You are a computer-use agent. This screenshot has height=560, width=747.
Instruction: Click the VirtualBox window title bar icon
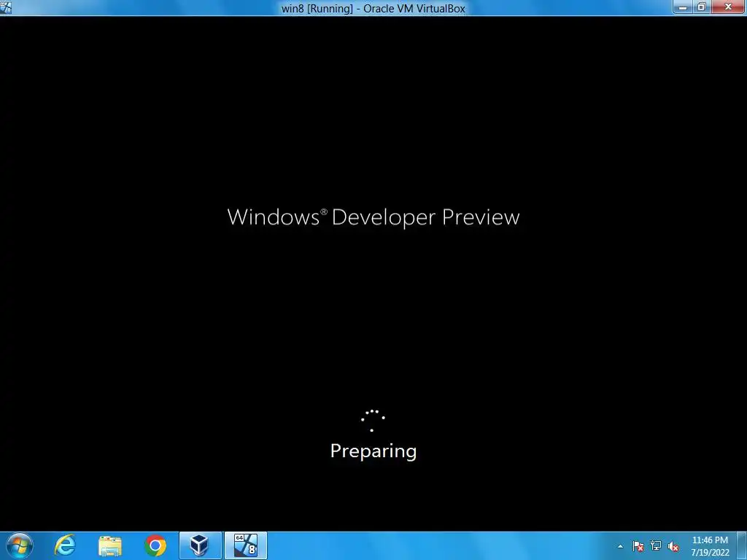[x=6, y=7]
